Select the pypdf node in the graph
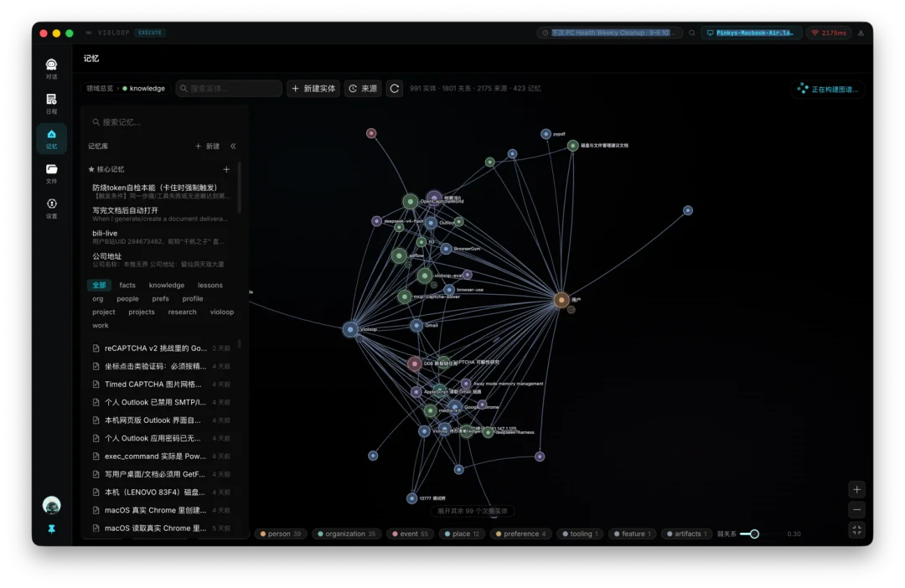The height and width of the screenshot is (588, 905). 546,134
